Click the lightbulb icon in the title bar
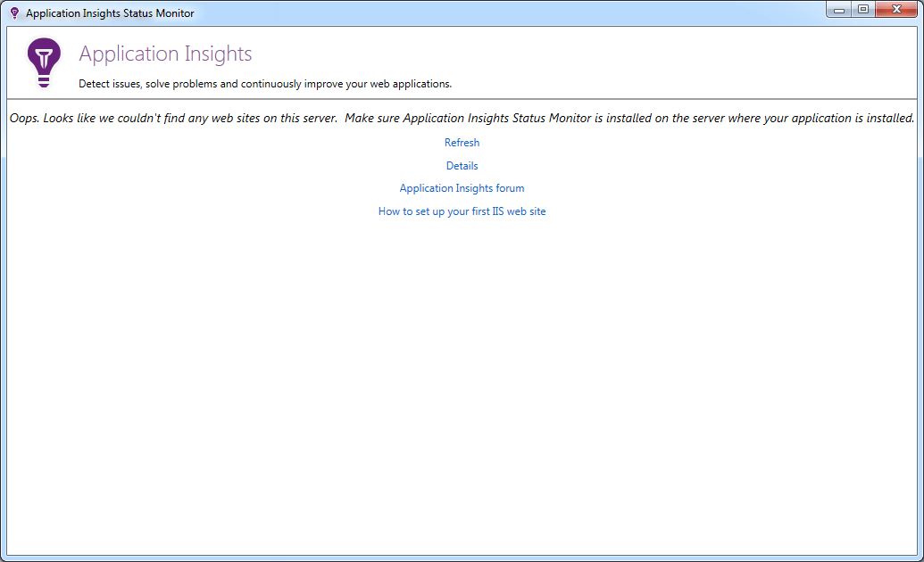The height and width of the screenshot is (562, 924). [12, 10]
